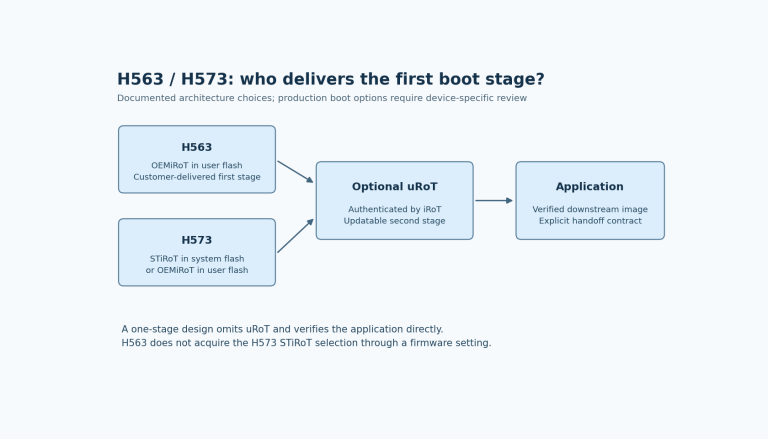Click the subtitle about documented architecture choices
Image resolution: width=768 pixels, height=439 pixels.
(322, 98)
